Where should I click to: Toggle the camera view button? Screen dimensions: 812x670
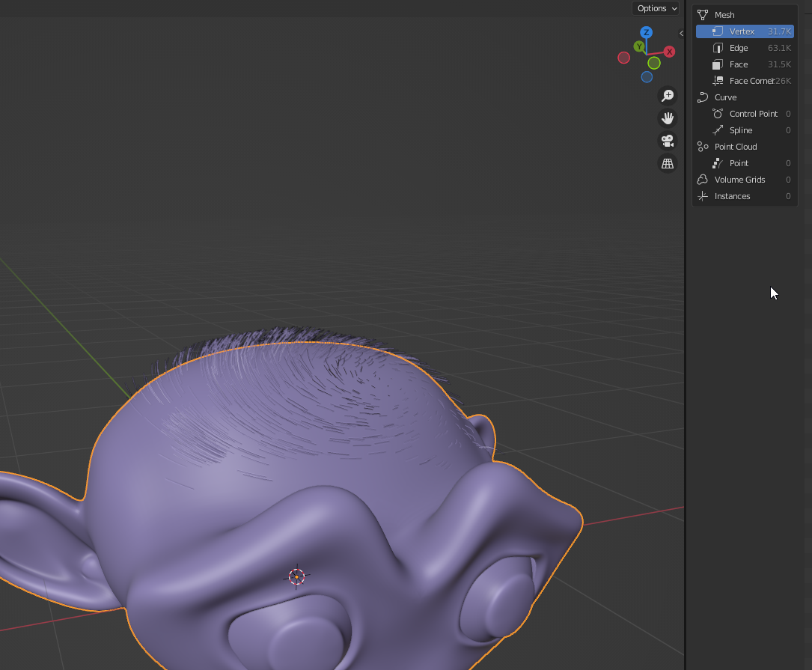(668, 141)
